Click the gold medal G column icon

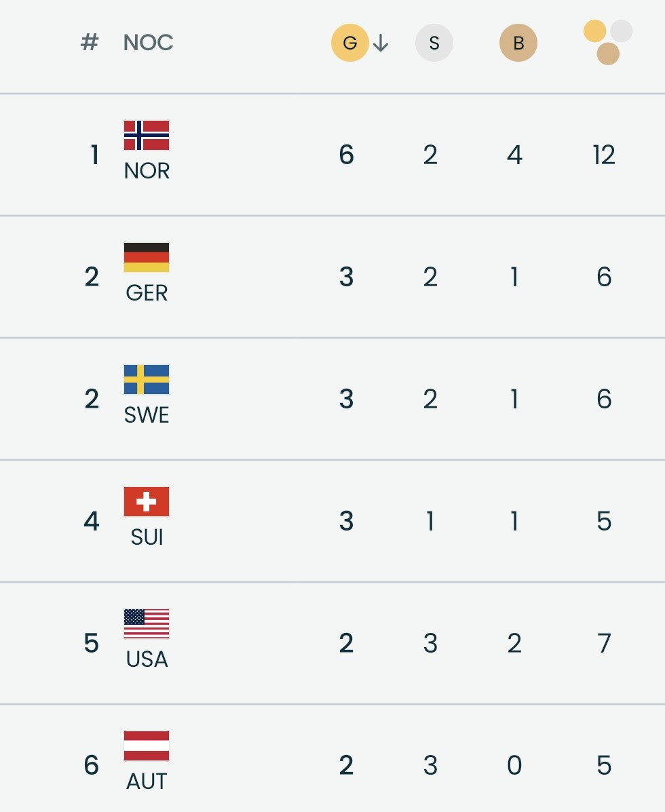[349, 43]
